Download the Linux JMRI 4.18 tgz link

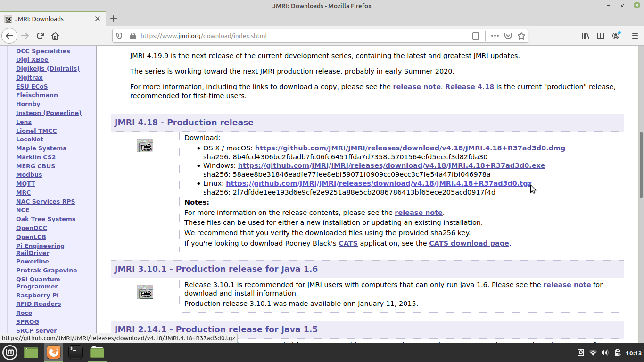378,183
